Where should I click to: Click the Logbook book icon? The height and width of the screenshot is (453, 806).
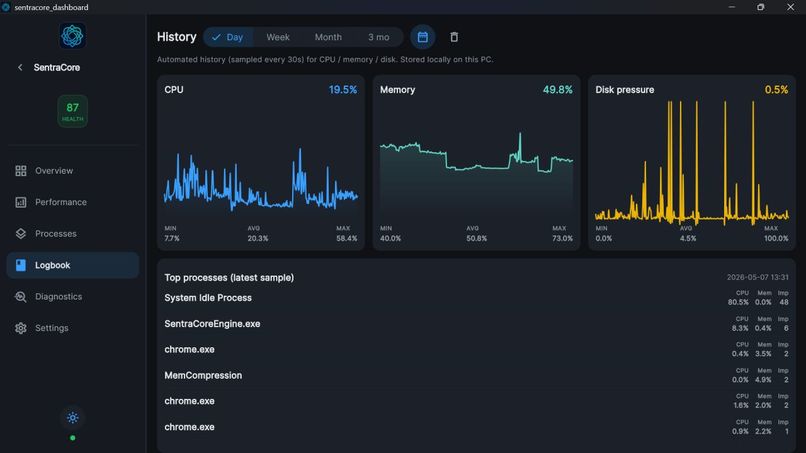(21, 265)
